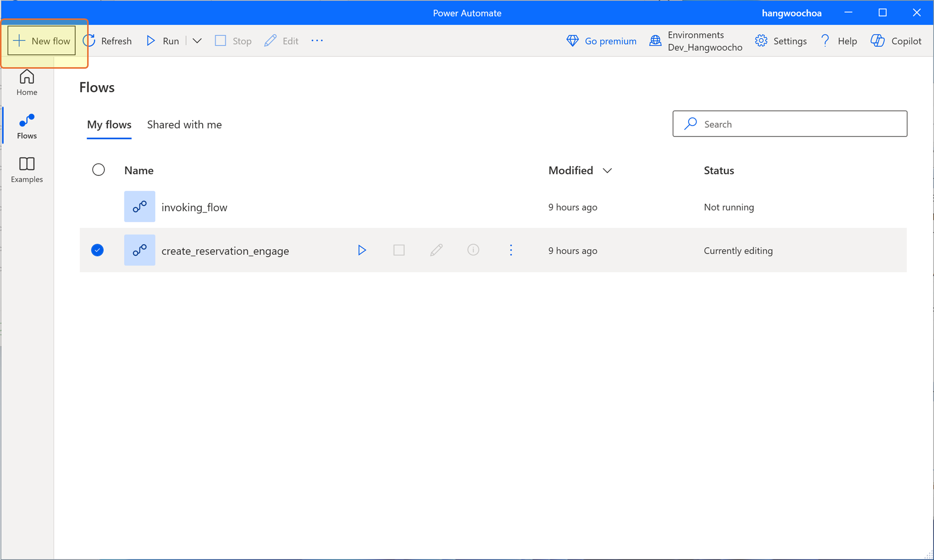This screenshot has width=934, height=560.
Task: Run create_reservation_engage with the row play icon
Action: [362, 250]
